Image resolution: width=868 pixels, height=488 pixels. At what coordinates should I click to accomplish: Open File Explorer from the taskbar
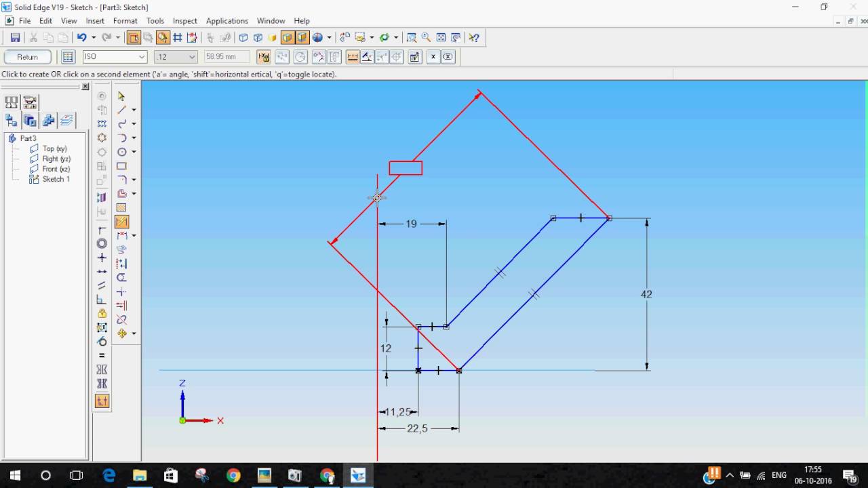(x=139, y=475)
